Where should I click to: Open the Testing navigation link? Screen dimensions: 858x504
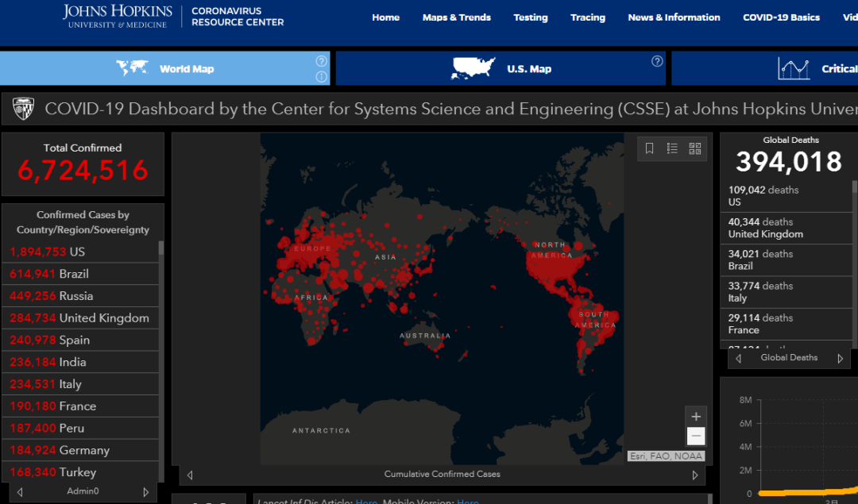click(531, 17)
